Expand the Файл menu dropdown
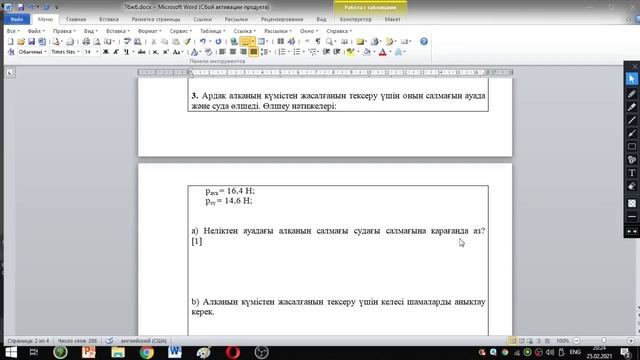Screen dimensions: 640x360 pyautogui.click(x=36, y=31)
